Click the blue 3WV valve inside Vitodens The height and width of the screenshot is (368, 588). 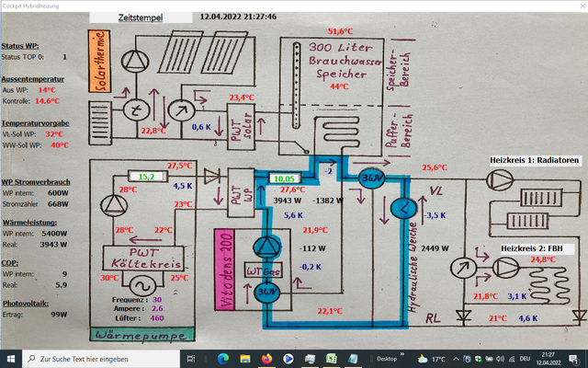tap(266, 293)
